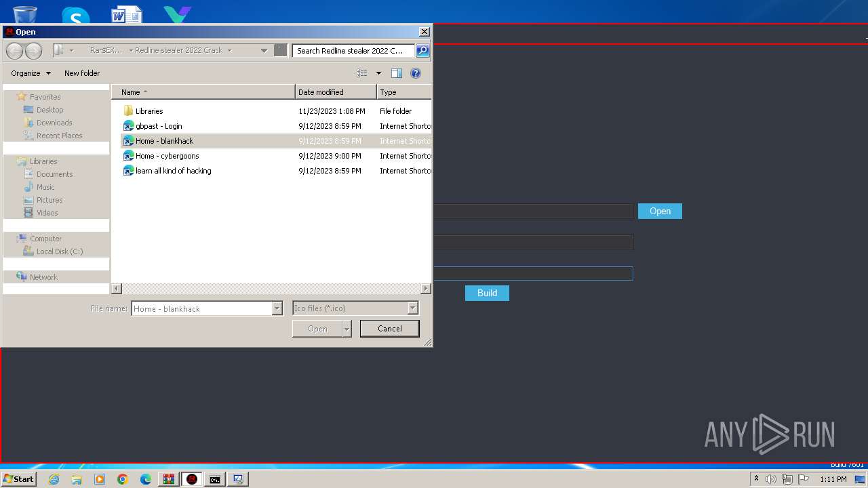Select Music under Libraries
Viewport: 868px width, 488px height.
click(x=45, y=187)
